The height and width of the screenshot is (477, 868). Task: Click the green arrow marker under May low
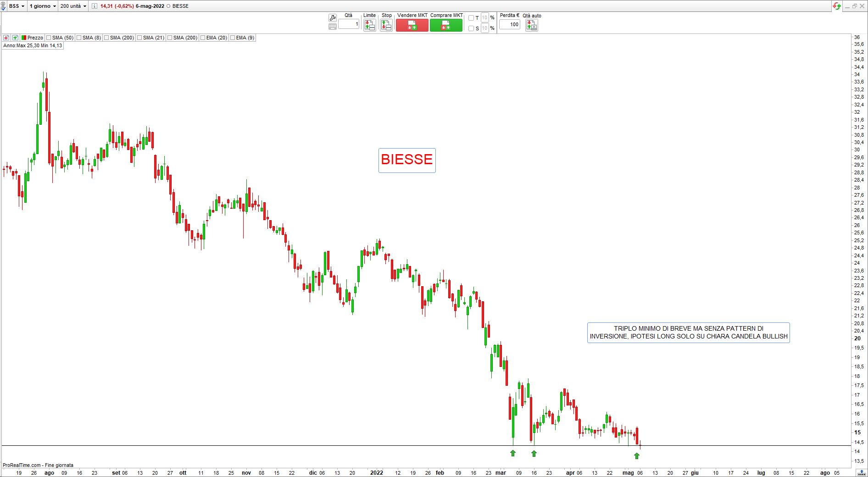(637, 455)
